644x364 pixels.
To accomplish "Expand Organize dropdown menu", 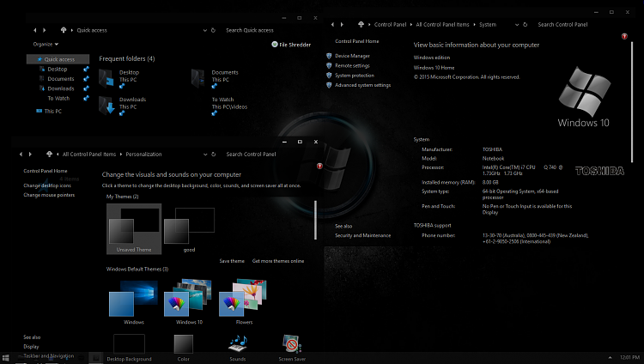I will [x=46, y=44].
